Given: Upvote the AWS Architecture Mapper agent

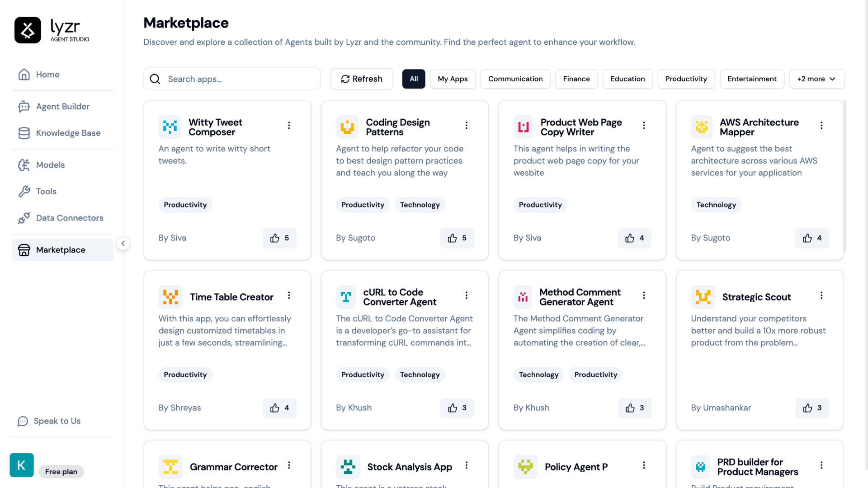Looking at the screenshot, I should pos(811,238).
